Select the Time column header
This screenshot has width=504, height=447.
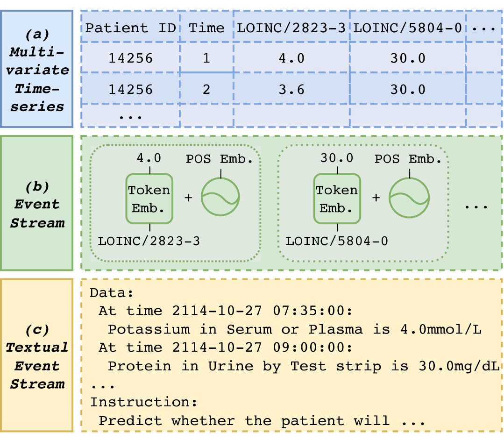click(x=206, y=28)
